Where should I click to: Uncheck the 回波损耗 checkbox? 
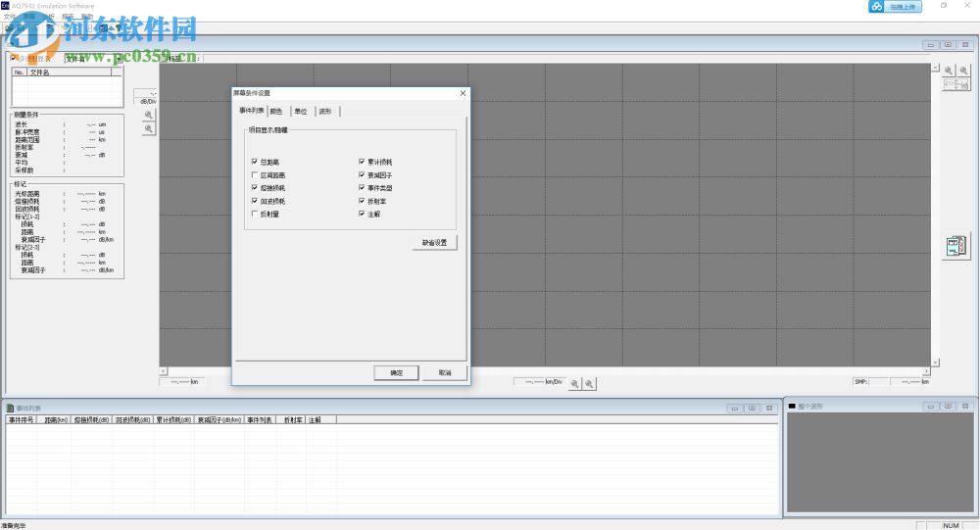coord(255,201)
